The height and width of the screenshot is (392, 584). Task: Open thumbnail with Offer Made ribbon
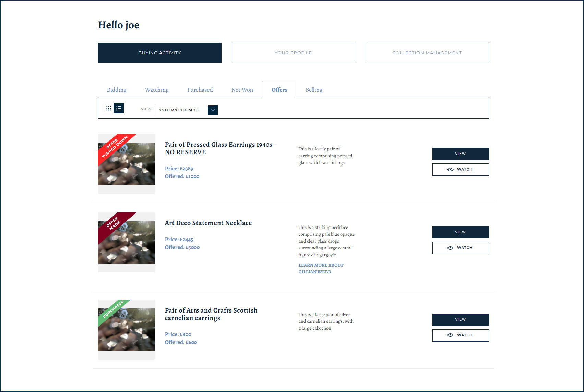(126, 242)
